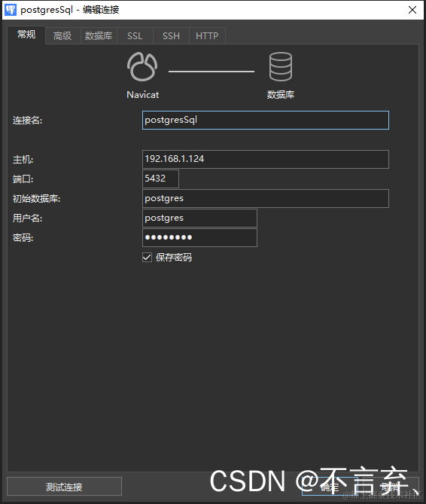This screenshot has width=426, height=504.
Task: Click the 用户名 input field
Action: [x=199, y=218]
